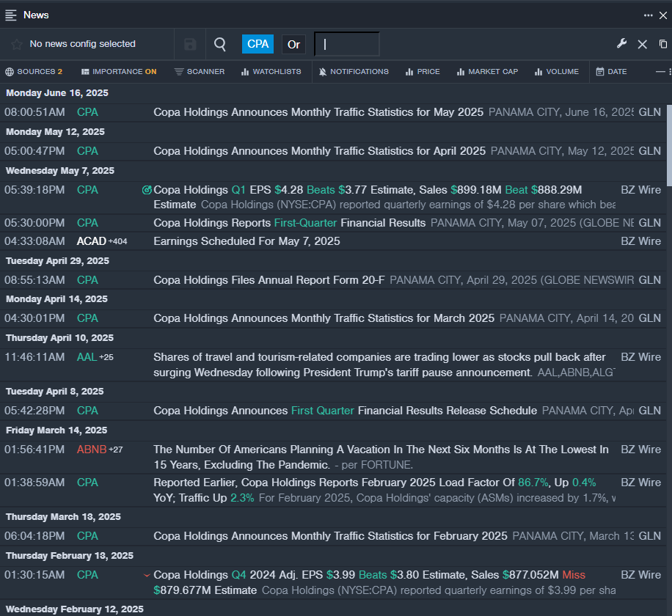Click the magnifying glass search icon
The width and height of the screenshot is (672, 616).
220,45
